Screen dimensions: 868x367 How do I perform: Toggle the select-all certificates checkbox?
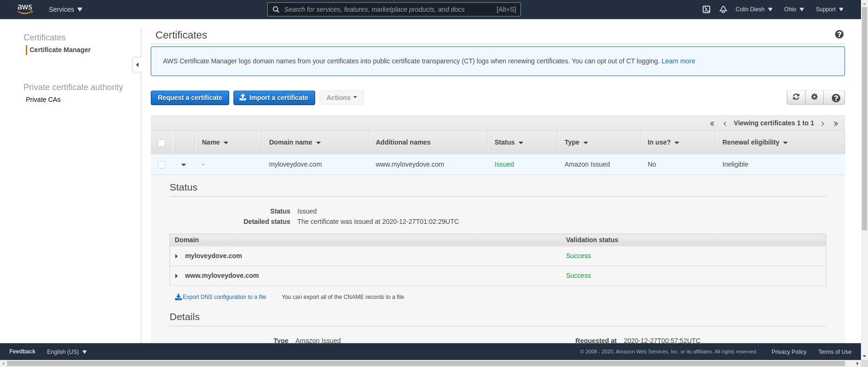click(x=162, y=143)
